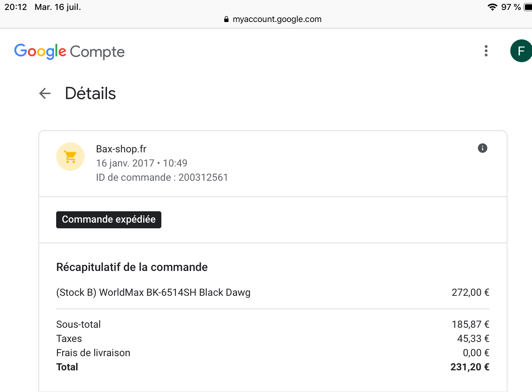Click the yellow shopping cart icon
Image resolution: width=532 pixels, height=392 pixels.
point(70,157)
